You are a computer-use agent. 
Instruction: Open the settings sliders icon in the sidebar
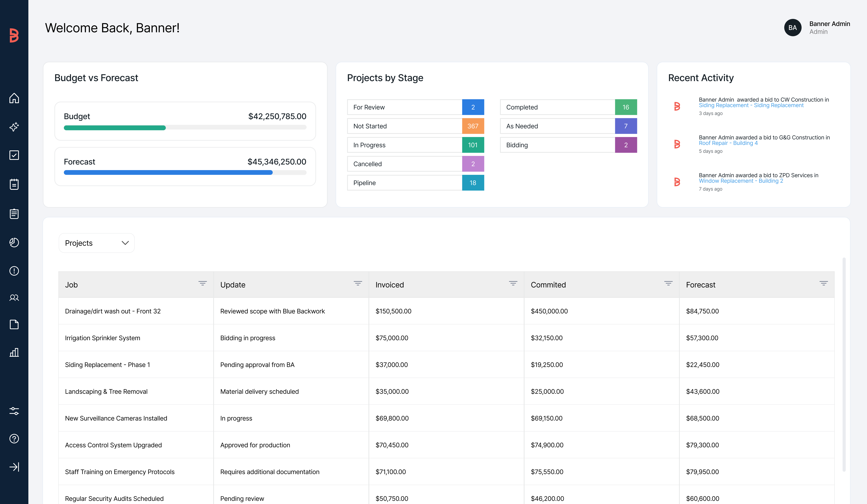[14, 411]
